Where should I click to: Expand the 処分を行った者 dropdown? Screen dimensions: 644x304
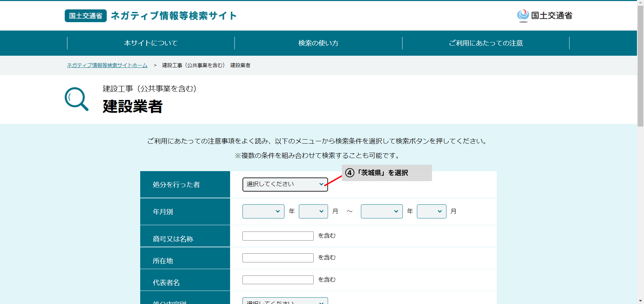point(285,184)
